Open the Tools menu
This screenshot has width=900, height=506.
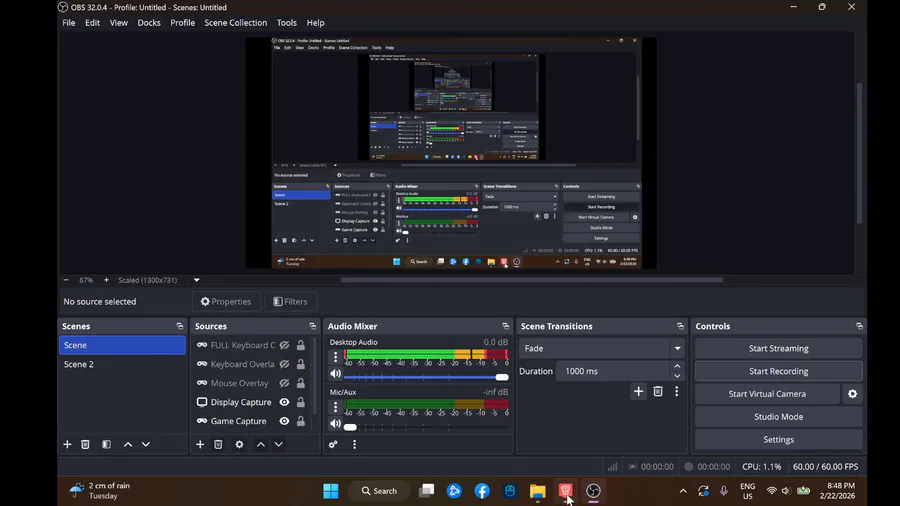[x=286, y=23]
